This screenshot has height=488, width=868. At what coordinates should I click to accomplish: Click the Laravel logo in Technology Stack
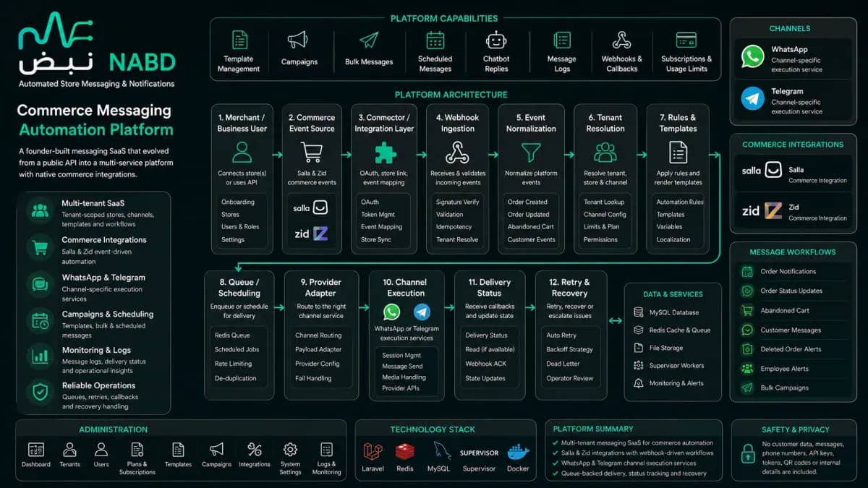coord(373,452)
